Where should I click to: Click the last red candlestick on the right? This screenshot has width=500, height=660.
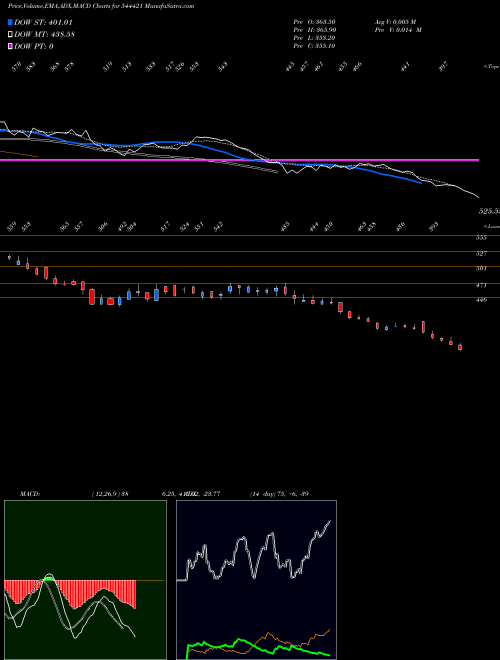460,347
